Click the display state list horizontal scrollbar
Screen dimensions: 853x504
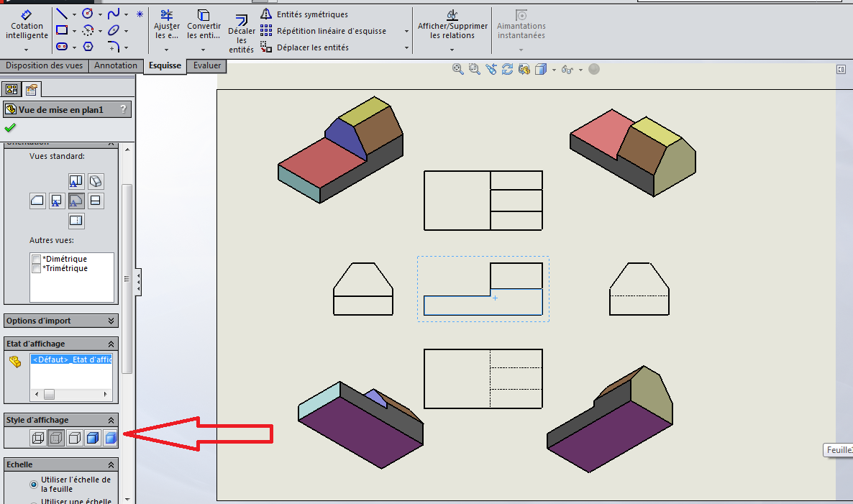pyautogui.click(x=71, y=394)
